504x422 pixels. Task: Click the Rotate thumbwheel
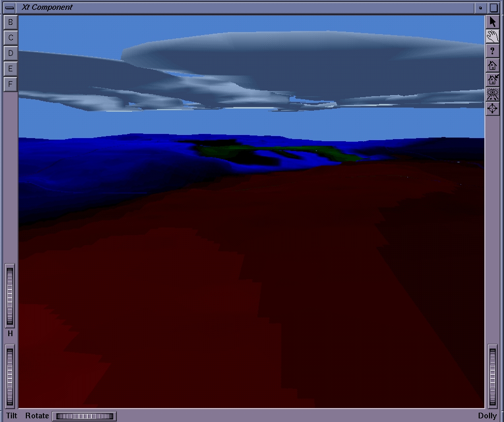point(85,416)
